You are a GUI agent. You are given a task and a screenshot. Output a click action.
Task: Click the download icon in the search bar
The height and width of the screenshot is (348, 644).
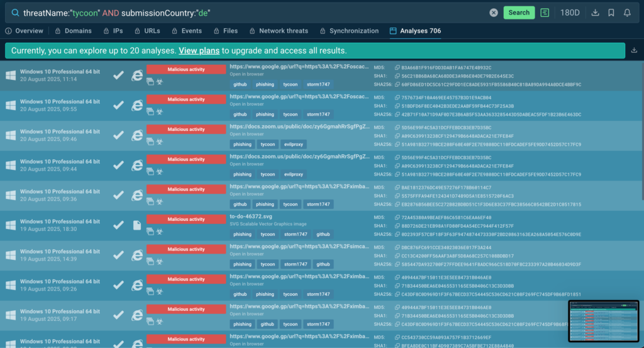point(595,13)
